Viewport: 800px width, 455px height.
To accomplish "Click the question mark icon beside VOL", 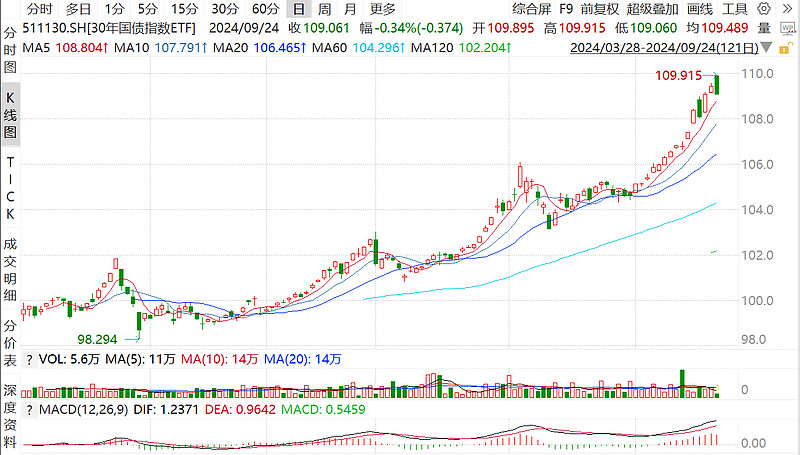I will tap(28, 359).
